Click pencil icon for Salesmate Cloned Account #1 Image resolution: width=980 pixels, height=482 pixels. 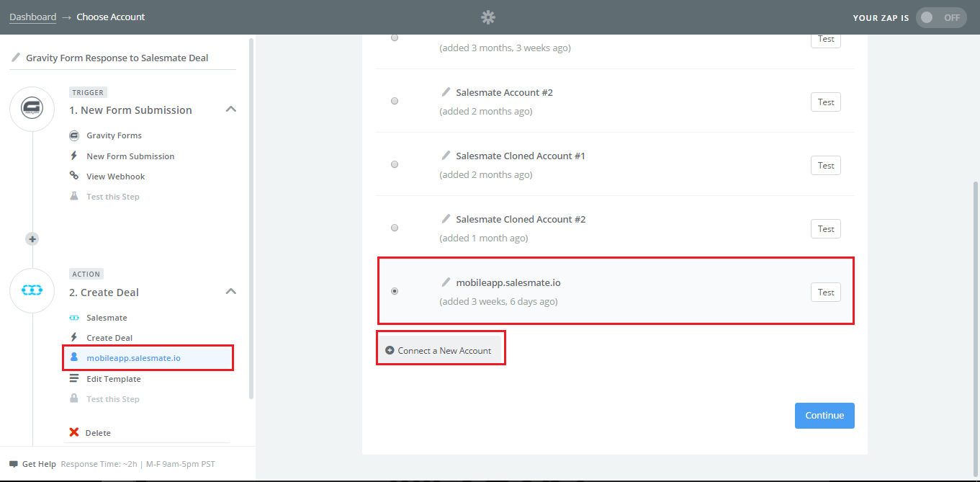446,156
